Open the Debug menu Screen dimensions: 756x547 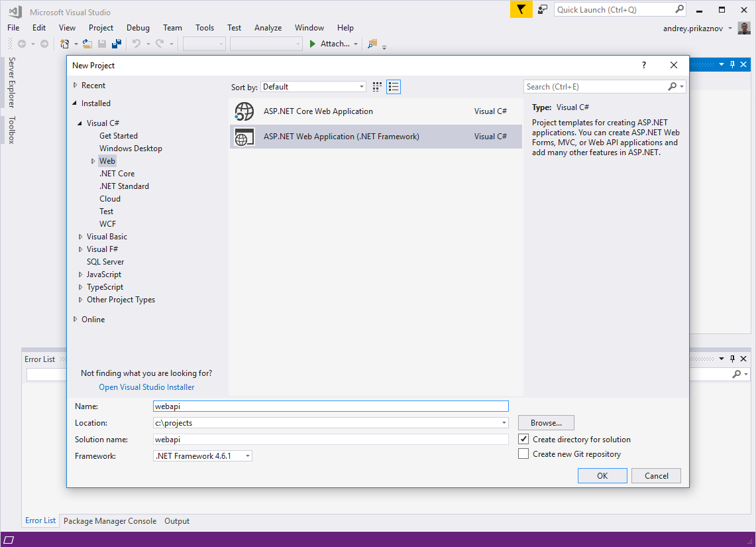[138, 27]
